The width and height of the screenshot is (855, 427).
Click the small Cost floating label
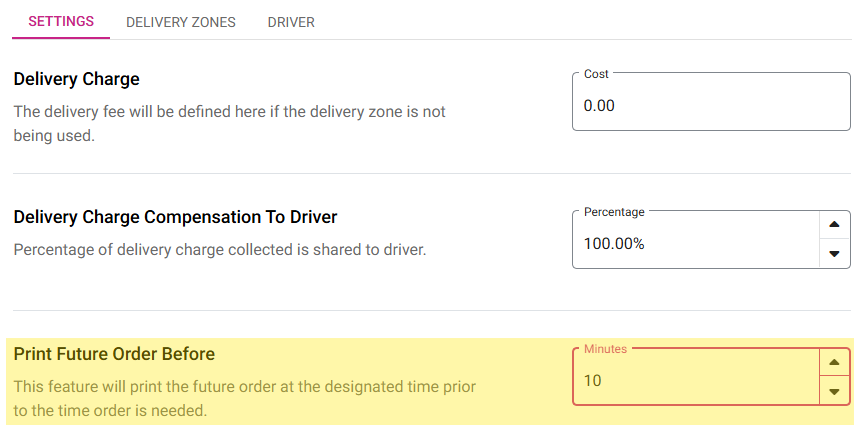[x=596, y=74]
